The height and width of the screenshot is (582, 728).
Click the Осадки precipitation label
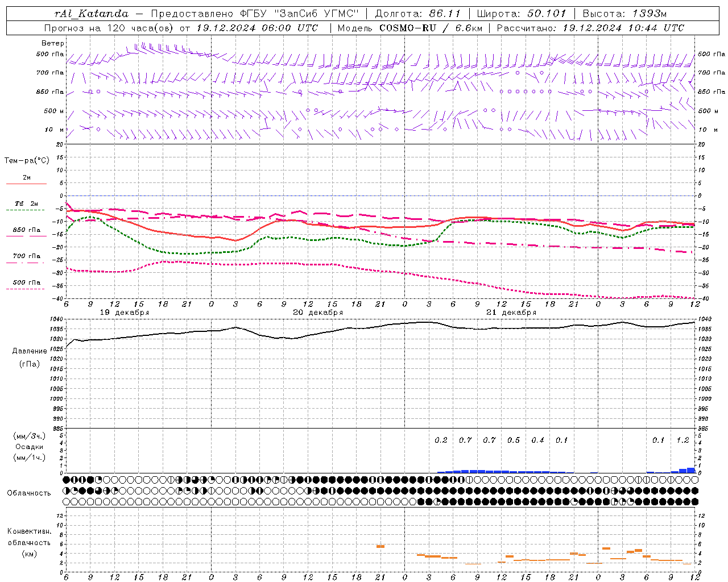pyautogui.click(x=30, y=447)
